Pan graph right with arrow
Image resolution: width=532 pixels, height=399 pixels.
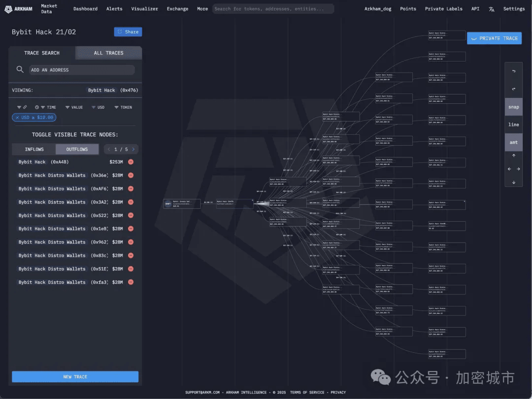518,169
